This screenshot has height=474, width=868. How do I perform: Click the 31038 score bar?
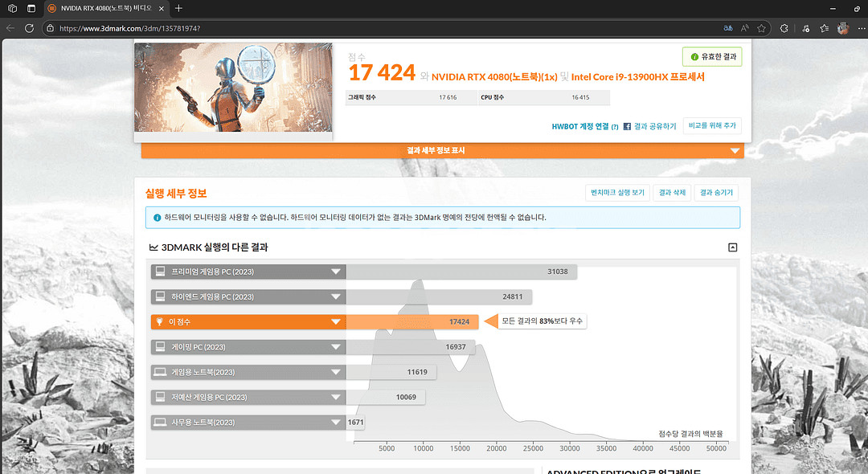(x=461, y=272)
